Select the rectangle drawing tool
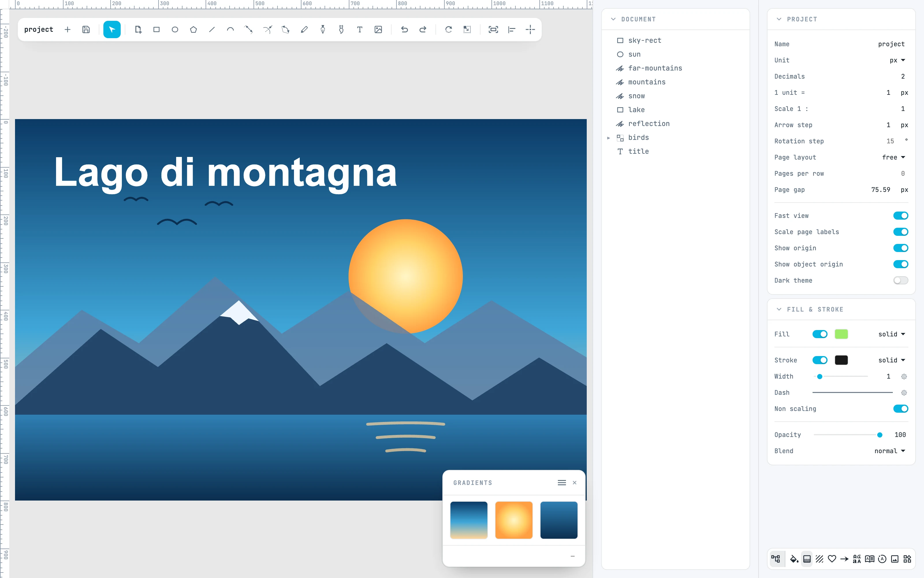This screenshot has width=924, height=578. [x=156, y=29]
